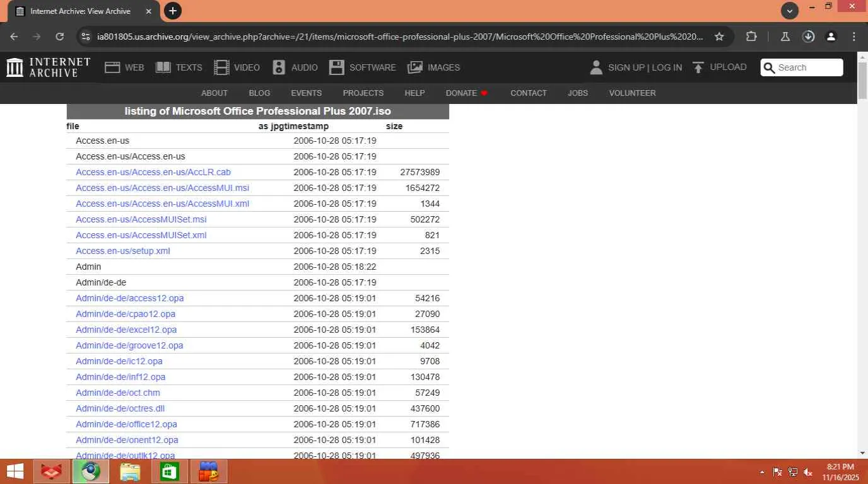Viewport: 868px width, 484px height.
Task: Click the muted volume tray icon
Action: pos(807,472)
